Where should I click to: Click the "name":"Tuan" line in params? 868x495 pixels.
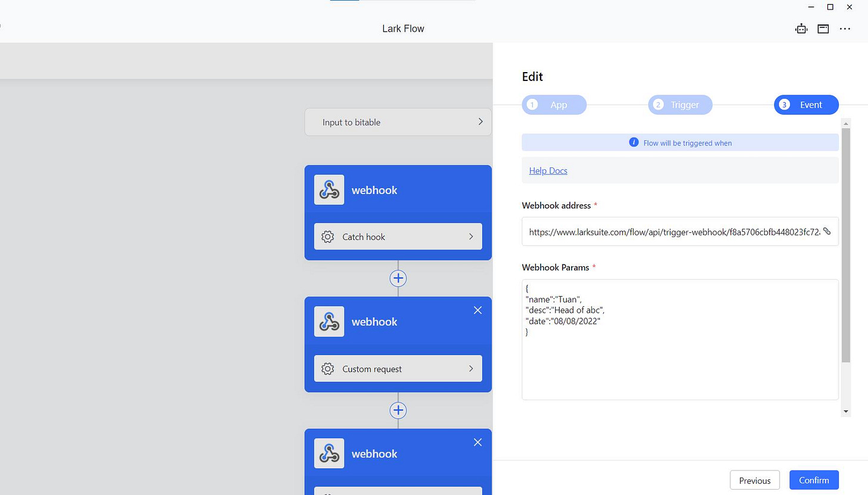(554, 300)
